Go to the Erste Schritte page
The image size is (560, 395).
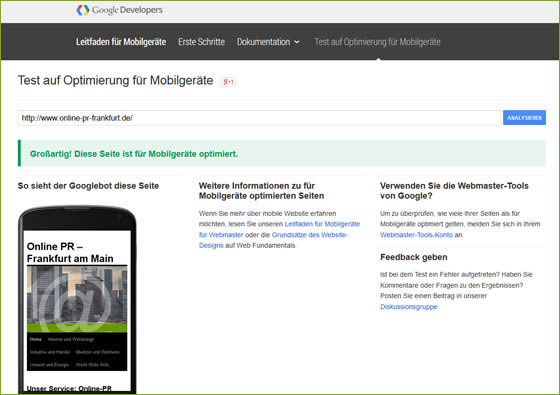[x=201, y=42]
